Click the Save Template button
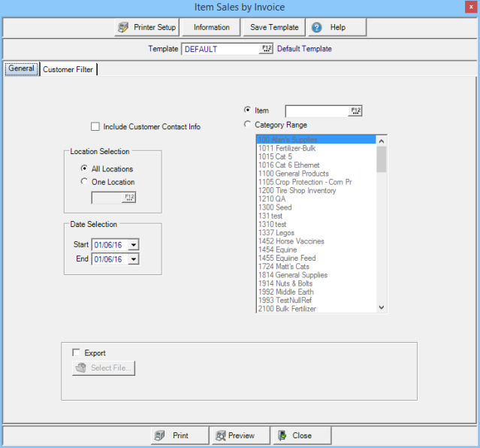Screen dimensions: 480x448 coord(274,28)
